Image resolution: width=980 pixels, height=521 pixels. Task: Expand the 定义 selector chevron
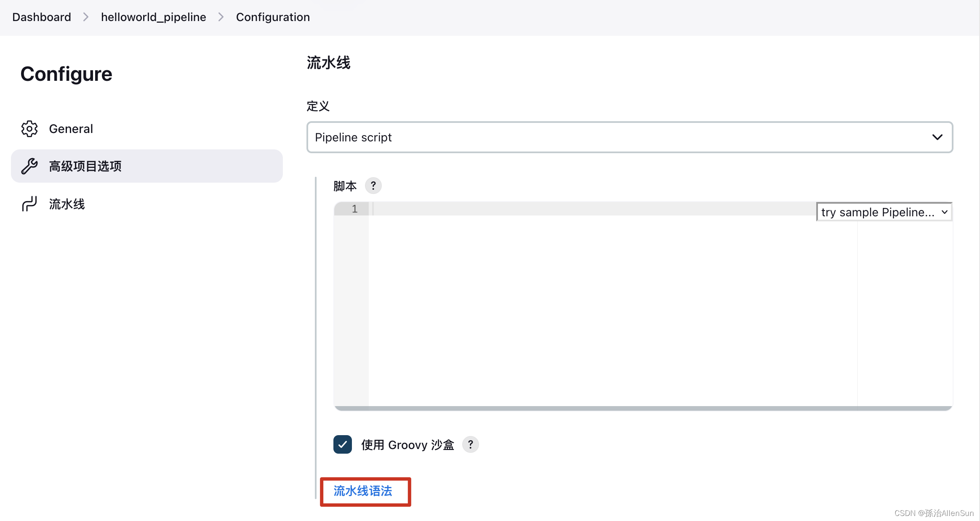(938, 137)
